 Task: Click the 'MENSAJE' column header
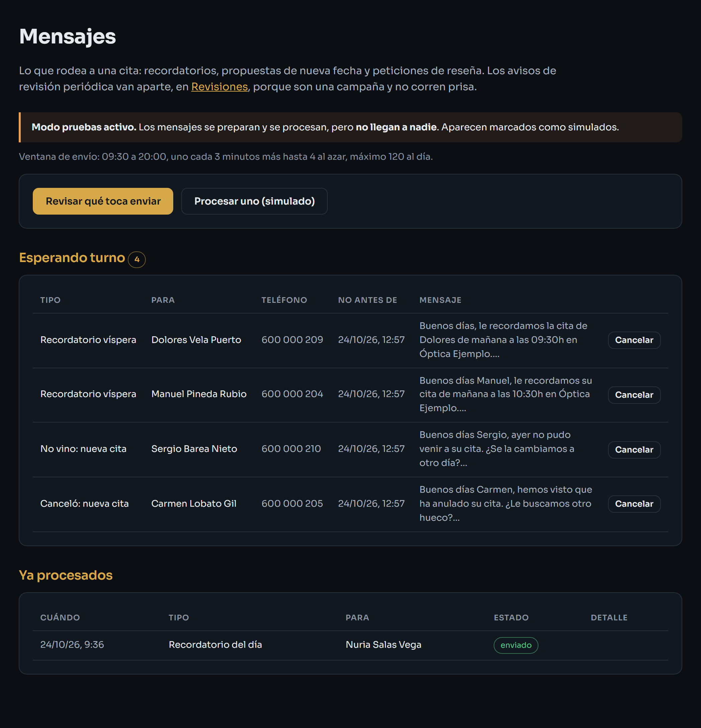pyautogui.click(x=440, y=300)
